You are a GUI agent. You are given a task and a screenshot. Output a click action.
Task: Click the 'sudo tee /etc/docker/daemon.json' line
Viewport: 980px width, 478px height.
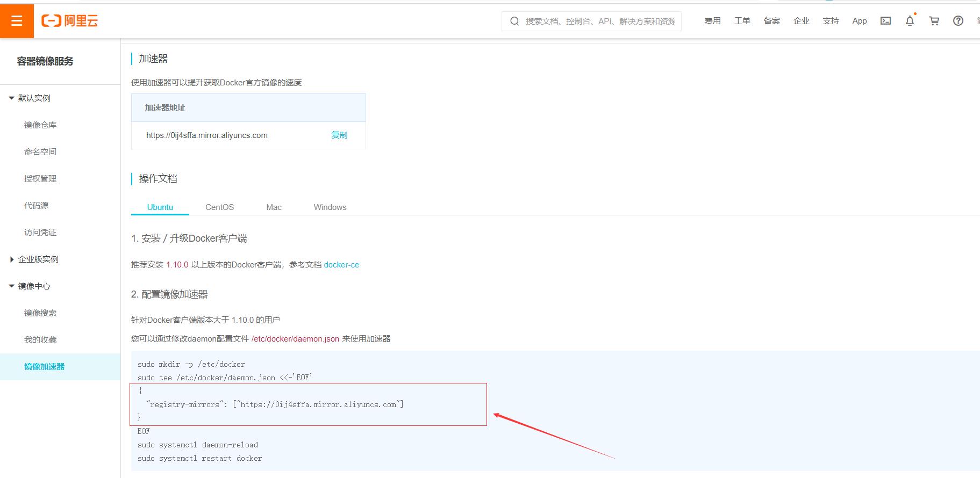[x=225, y=378]
